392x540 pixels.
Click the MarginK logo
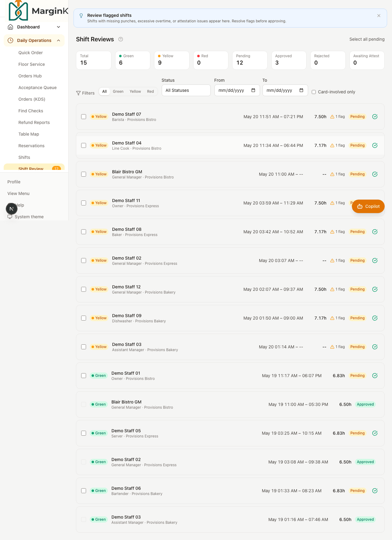click(x=38, y=11)
